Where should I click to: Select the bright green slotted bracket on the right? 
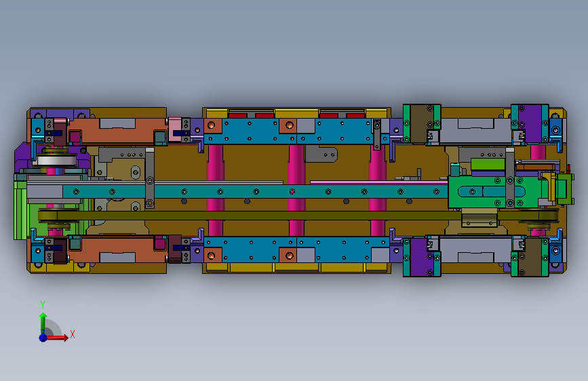pos(493,192)
